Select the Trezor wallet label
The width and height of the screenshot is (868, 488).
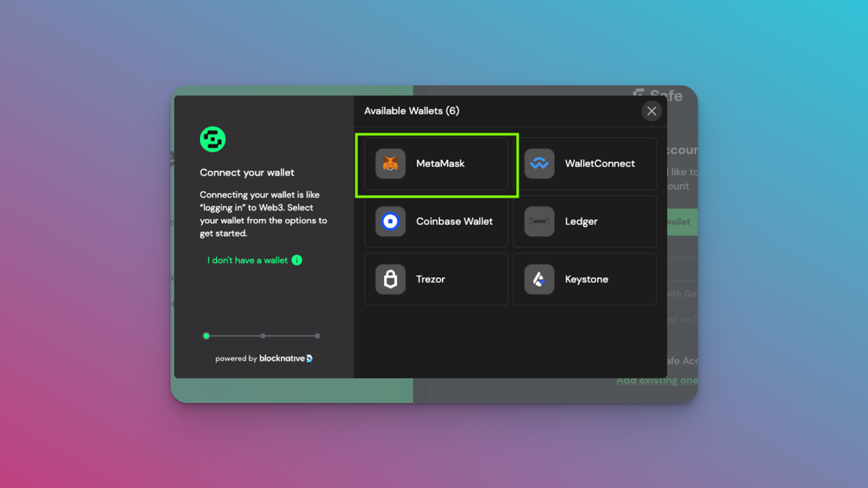pos(431,279)
